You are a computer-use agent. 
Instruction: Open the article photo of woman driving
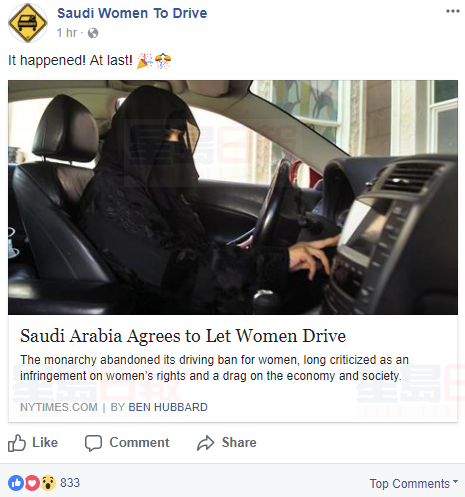(233, 197)
